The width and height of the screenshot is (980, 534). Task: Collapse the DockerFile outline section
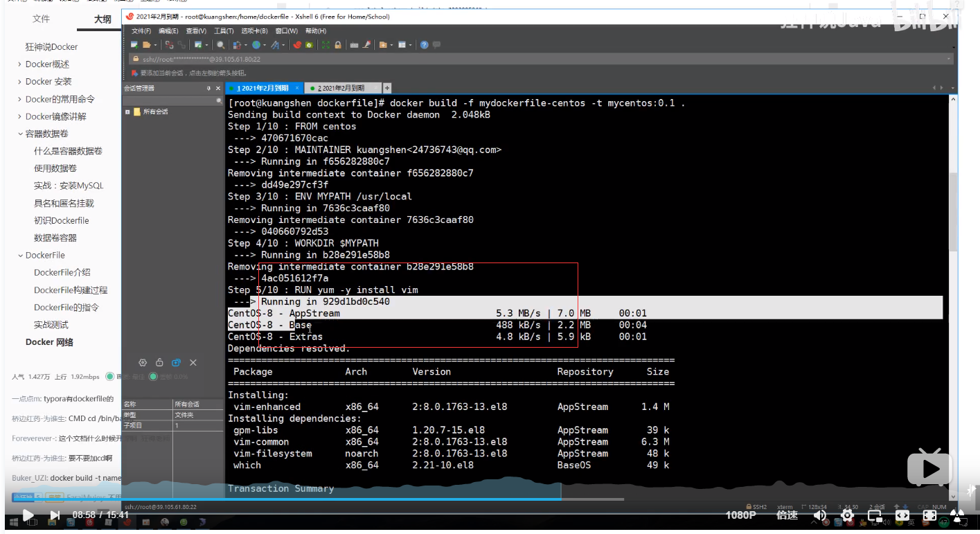point(19,255)
